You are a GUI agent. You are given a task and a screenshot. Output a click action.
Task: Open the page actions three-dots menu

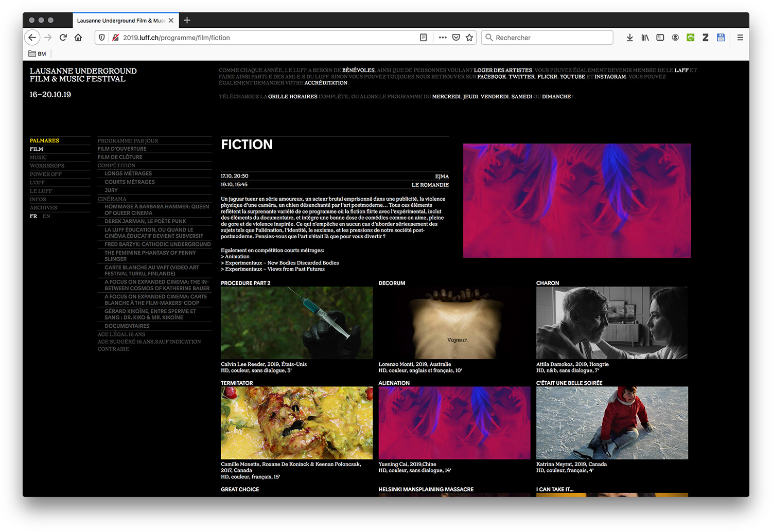[443, 38]
